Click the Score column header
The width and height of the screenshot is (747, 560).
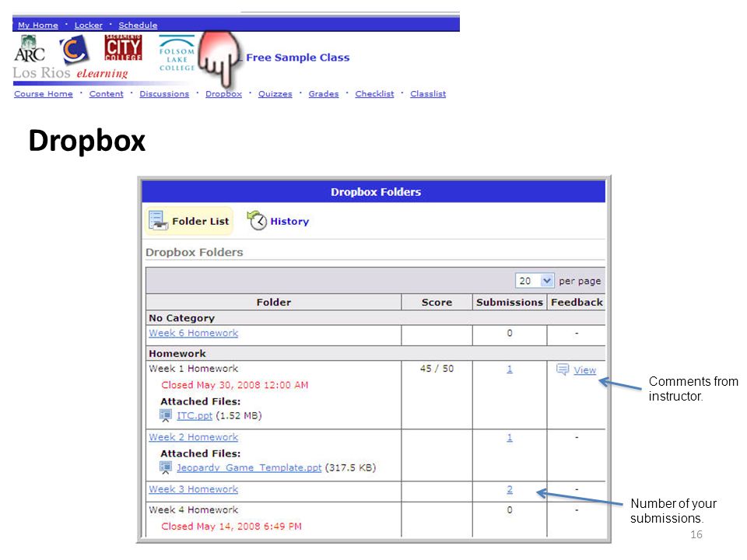437,303
